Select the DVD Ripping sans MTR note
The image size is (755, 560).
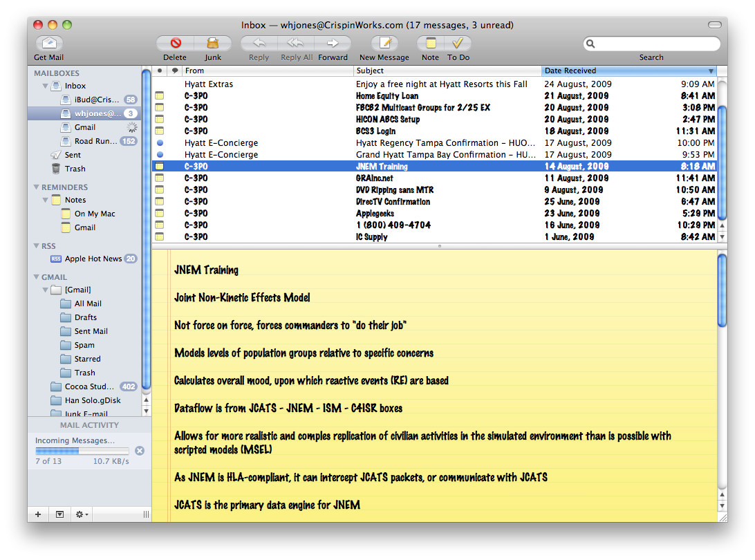click(x=434, y=189)
